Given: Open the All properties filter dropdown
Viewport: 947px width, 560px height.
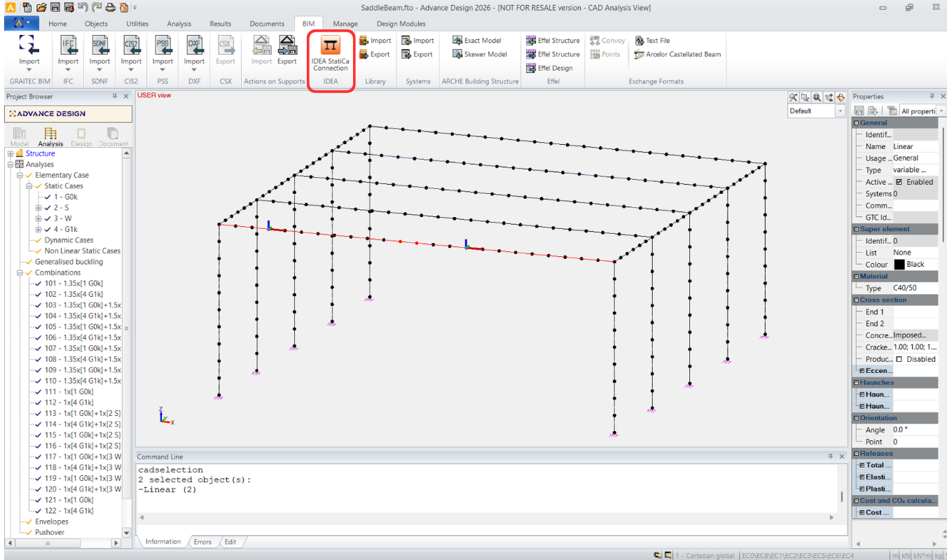Looking at the screenshot, I should click(941, 111).
